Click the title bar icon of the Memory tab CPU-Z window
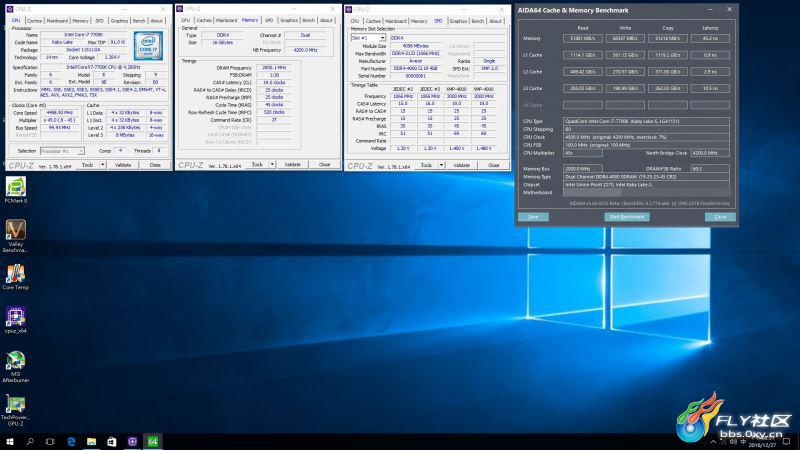The image size is (800, 450). (180, 9)
